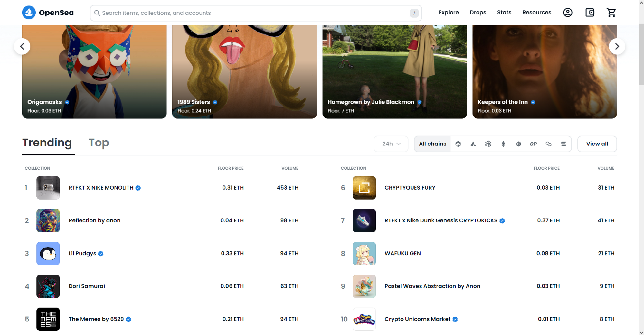644x335 pixels.
Task: Open the Lil Pudgys collection
Action: (82, 253)
